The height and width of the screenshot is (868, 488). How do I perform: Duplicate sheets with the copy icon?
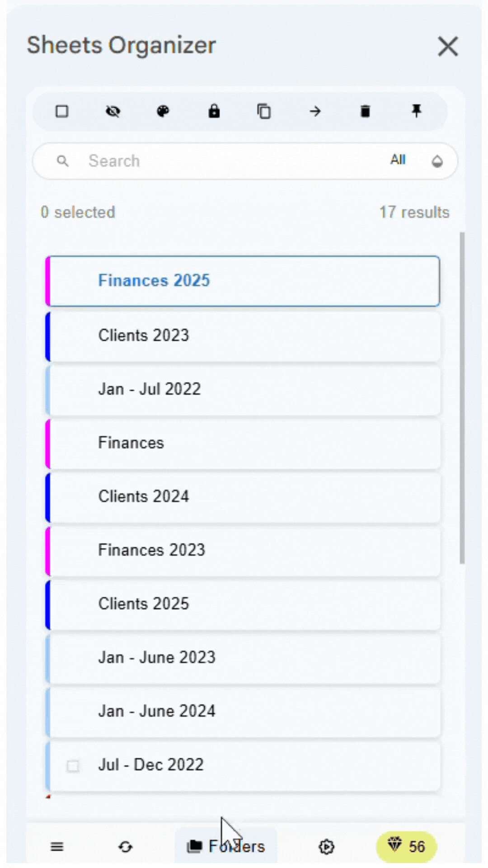coord(264,111)
